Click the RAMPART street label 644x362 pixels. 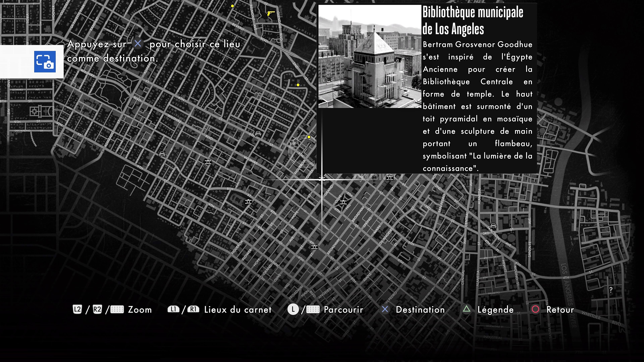click(x=94, y=24)
